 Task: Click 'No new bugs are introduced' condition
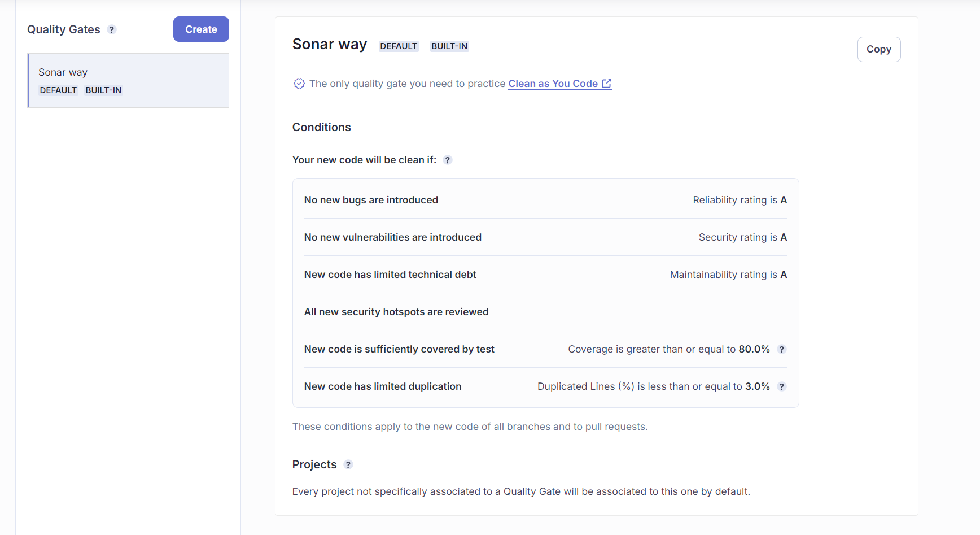(x=371, y=200)
